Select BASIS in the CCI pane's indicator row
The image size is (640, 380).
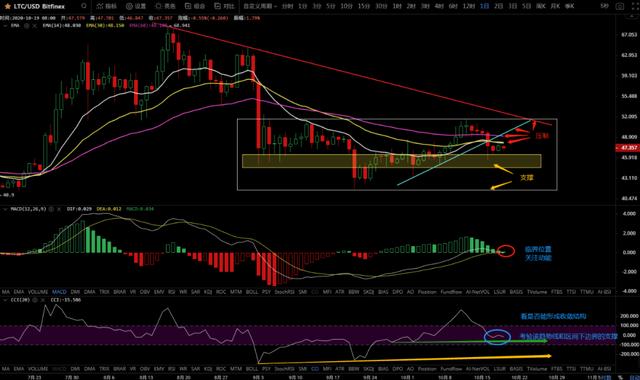[516, 369]
